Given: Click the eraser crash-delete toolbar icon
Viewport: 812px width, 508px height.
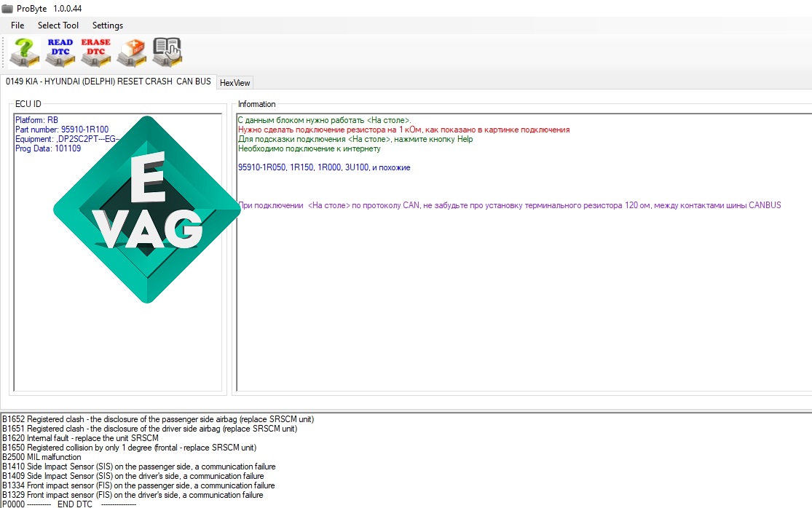Looking at the screenshot, I should pyautogui.click(x=132, y=52).
